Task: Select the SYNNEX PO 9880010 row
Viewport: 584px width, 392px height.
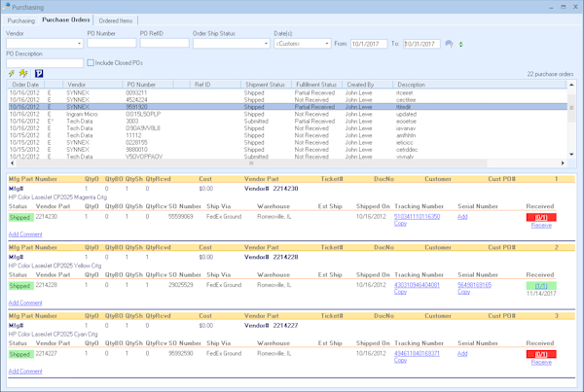Action: 287,149
